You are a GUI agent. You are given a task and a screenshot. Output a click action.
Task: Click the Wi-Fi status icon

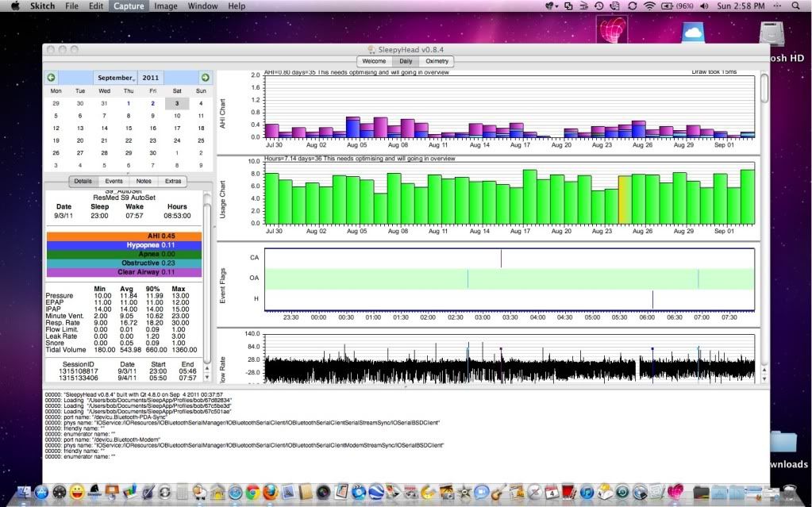pyautogui.click(x=648, y=6)
